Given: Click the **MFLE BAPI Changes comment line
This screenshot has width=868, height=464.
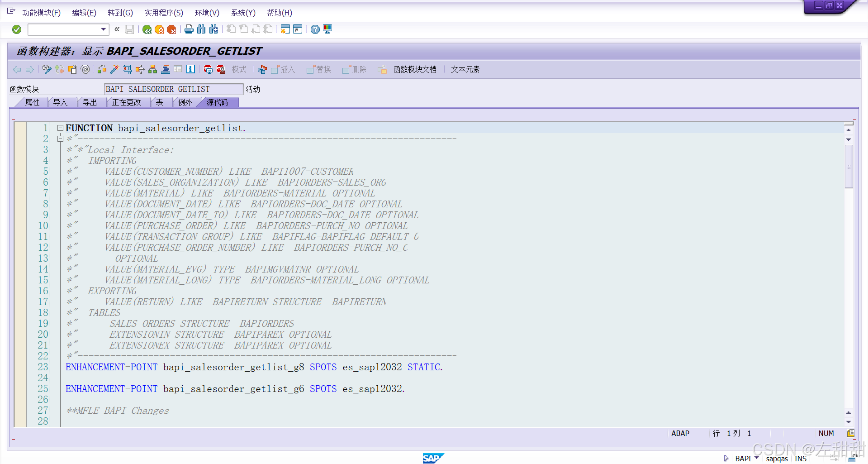Looking at the screenshot, I should 118,411.
